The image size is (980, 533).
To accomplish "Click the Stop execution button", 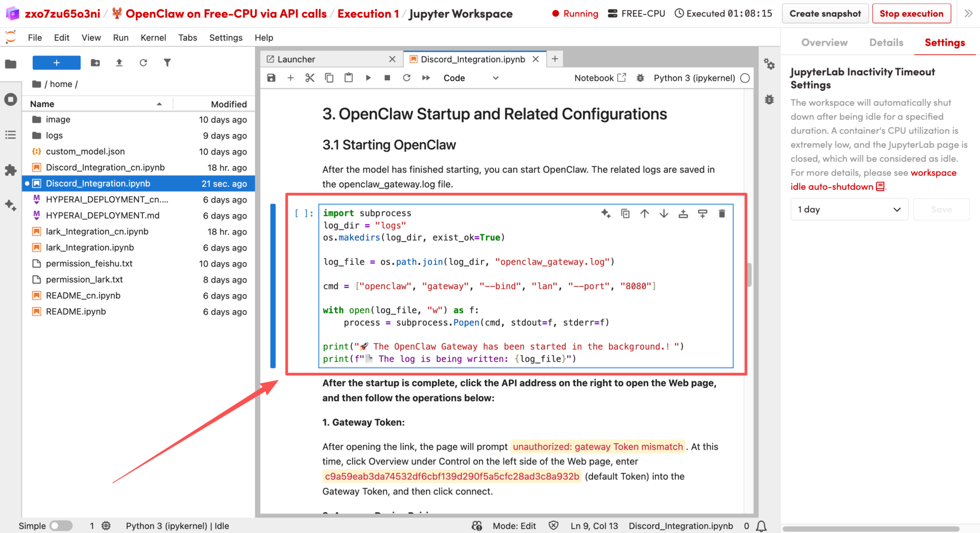I will (911, 14).
